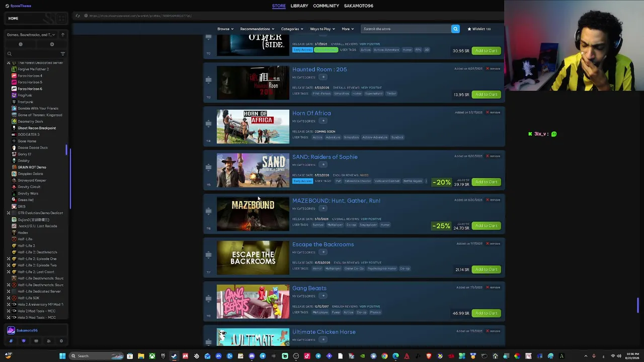Image resolution: width=644 pixels, height=362 pixels.
Task: Open the MAZEBOUND game thumbnail
Action: click(x=253, y=214)
